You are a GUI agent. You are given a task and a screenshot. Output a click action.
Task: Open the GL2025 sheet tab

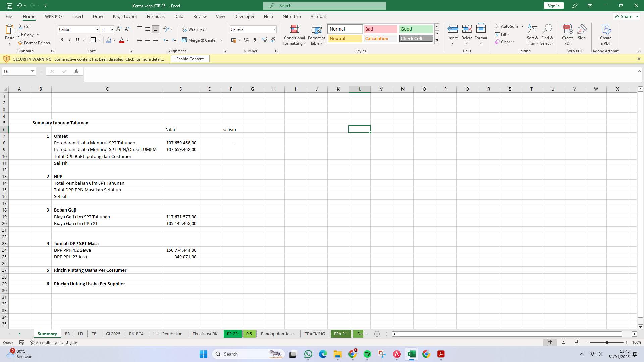(x=113, y=334)
